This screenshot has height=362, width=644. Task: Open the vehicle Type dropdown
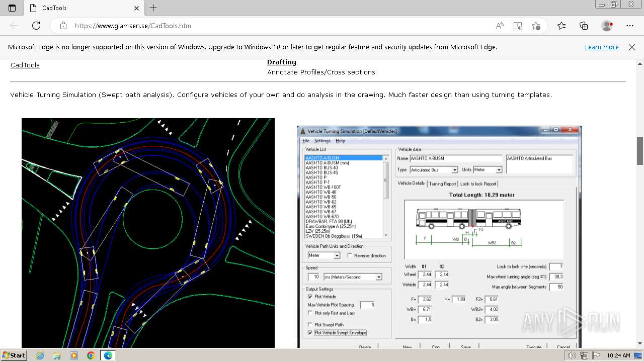point(454,170)
